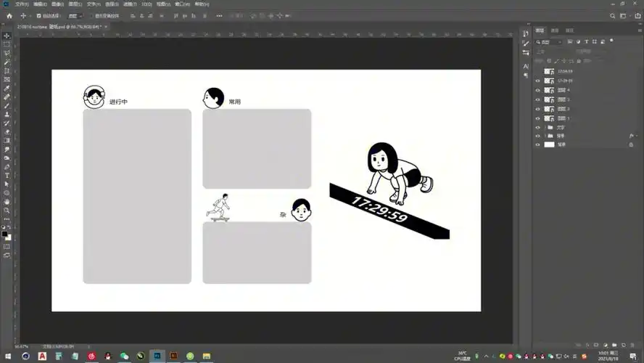Select the Zoom magnifier tool

(x=7, y=210)
